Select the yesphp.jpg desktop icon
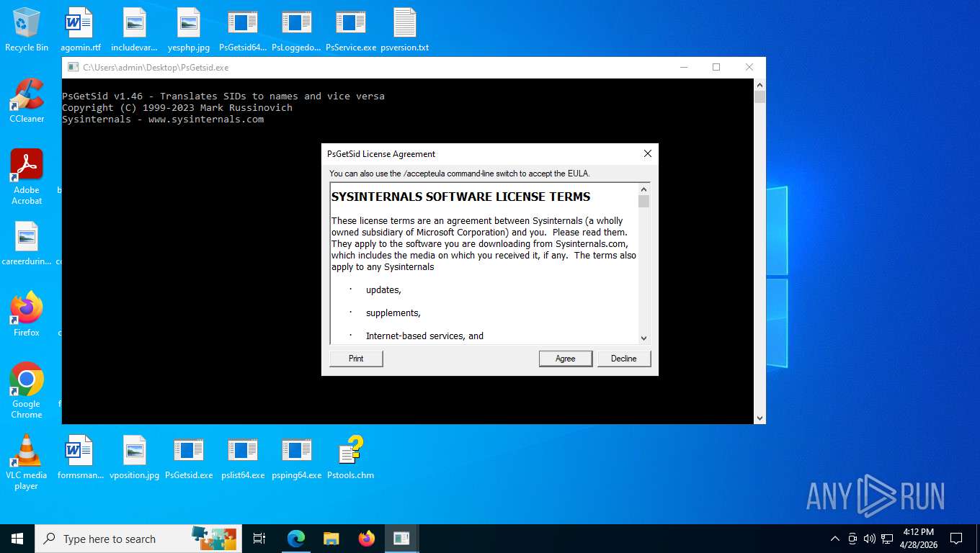Viewport: 980px width, 553px height. click(x=188, y=30)
